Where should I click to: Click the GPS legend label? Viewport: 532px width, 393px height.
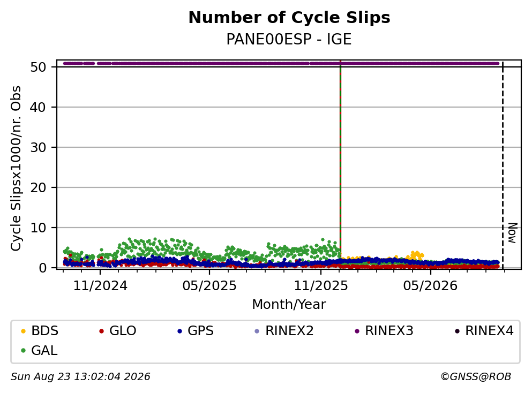(x=200, y=330)
